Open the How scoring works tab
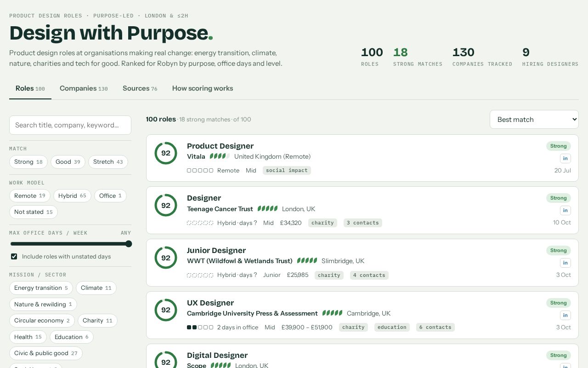Viewport: 588px width, 368px height. pos(203,88)
